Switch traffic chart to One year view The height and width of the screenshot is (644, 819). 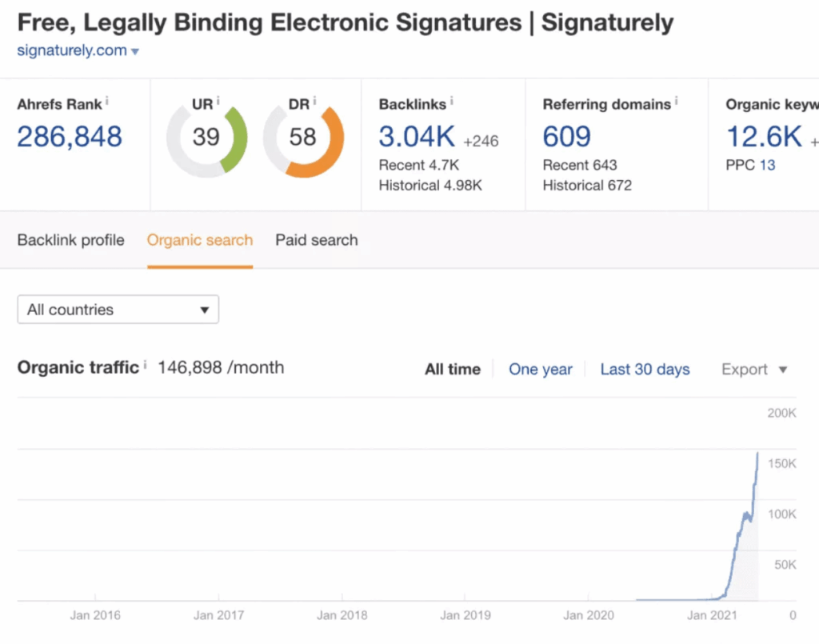[541, 369]
